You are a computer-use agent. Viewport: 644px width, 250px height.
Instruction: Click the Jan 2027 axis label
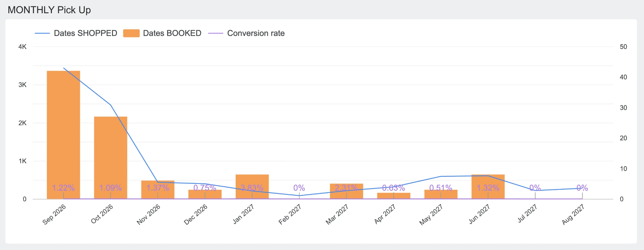[x=243, y=214]
